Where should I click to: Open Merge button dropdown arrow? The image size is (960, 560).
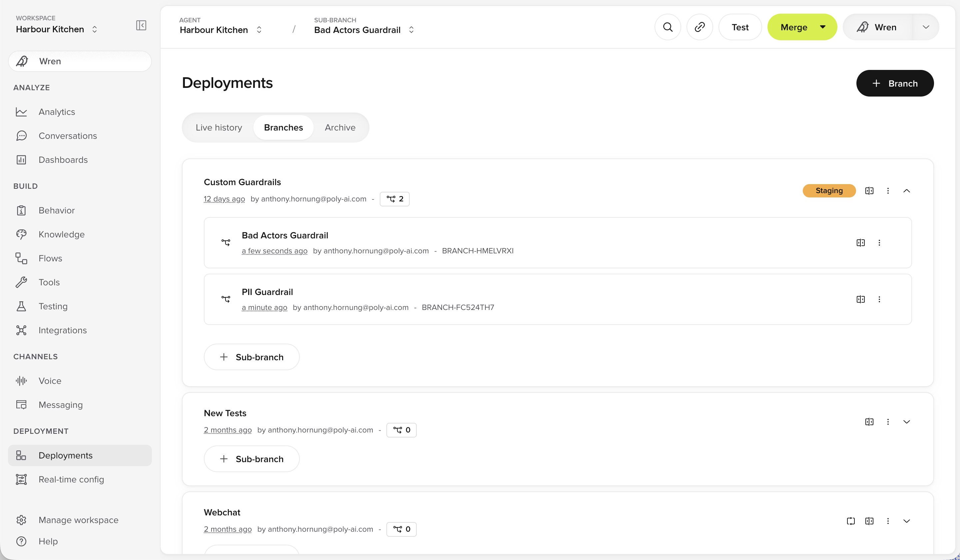click(x=822, y=27)
